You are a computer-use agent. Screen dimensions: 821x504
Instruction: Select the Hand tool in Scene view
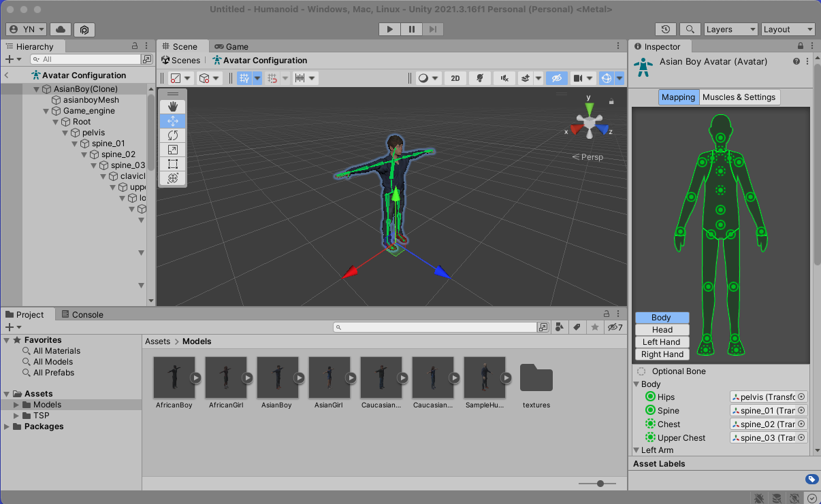(x=173, y=106)
